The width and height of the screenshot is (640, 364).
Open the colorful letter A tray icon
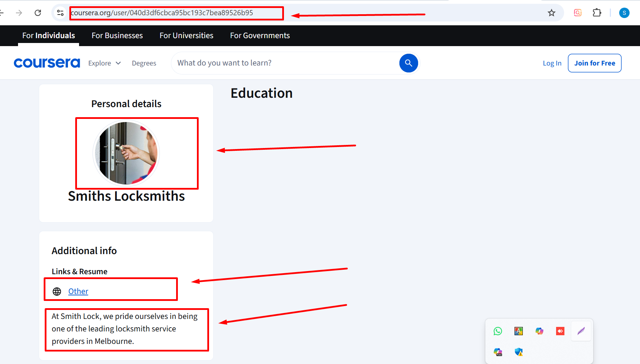pos(519,331)
